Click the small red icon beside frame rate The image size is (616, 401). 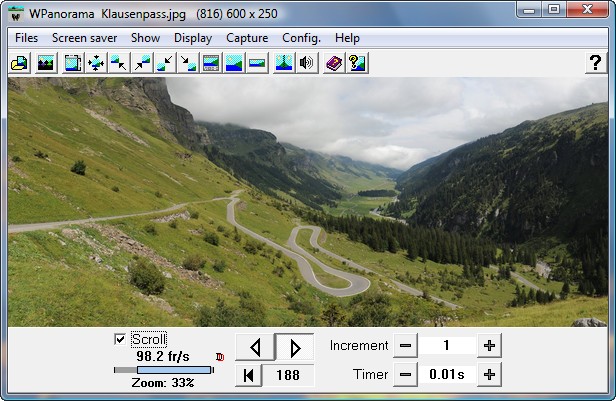[x=220, y=356]
